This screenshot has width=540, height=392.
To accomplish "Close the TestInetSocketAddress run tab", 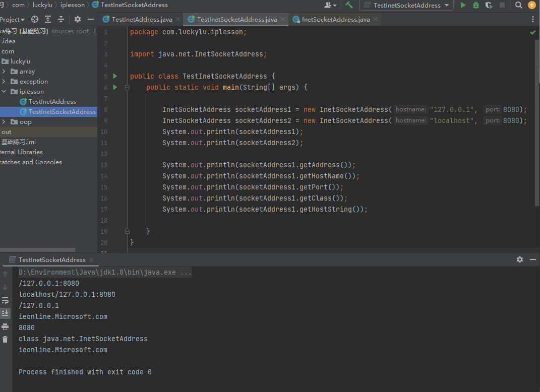I will point(91,260).
